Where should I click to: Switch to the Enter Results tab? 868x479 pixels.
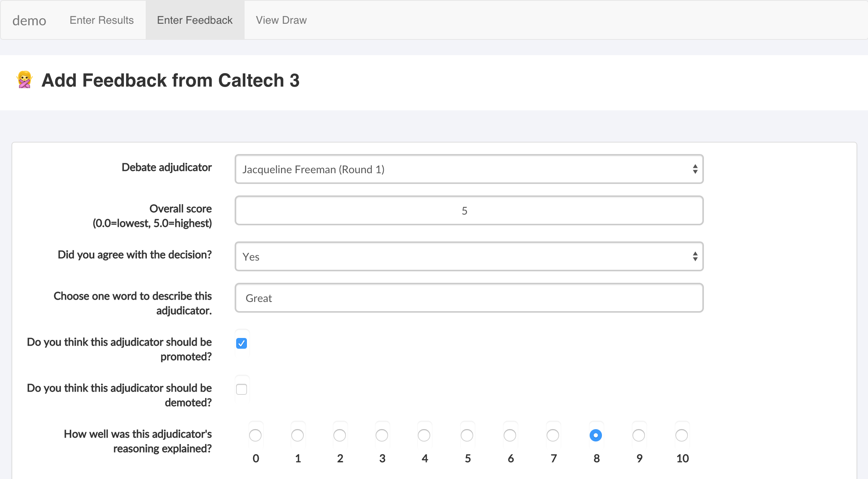pos(102,20)
